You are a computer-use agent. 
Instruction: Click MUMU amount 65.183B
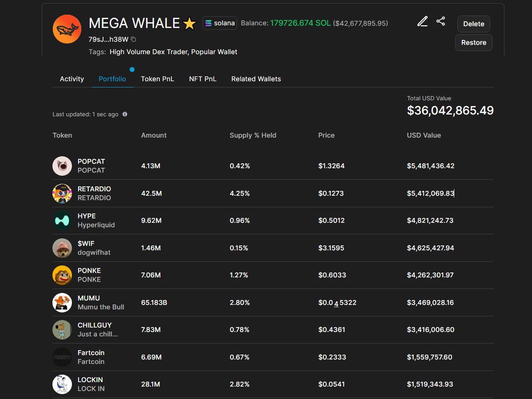click(x=154, y=302)
